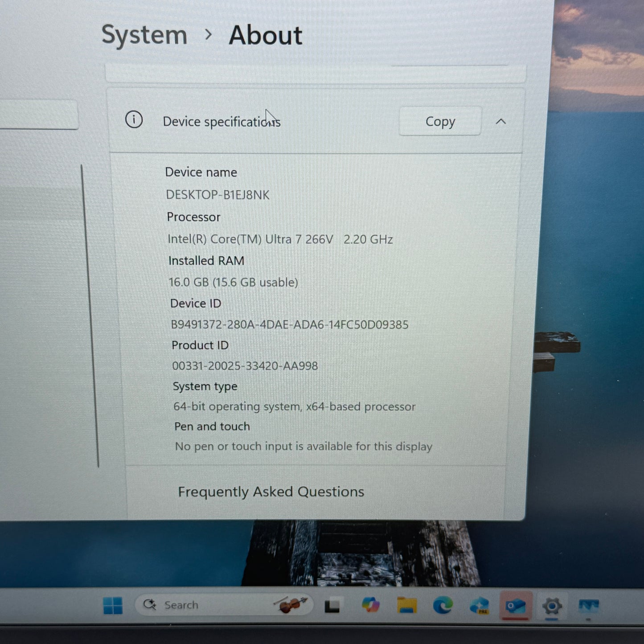Click the highlighted Settings gear on the taskbar

point(553,606)
